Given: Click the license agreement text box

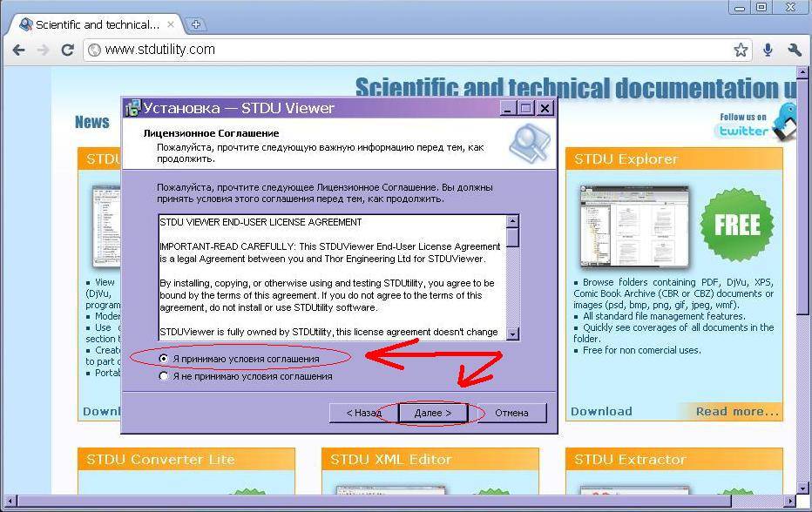Looking at the screenshot, I should [x=332, y=277].
